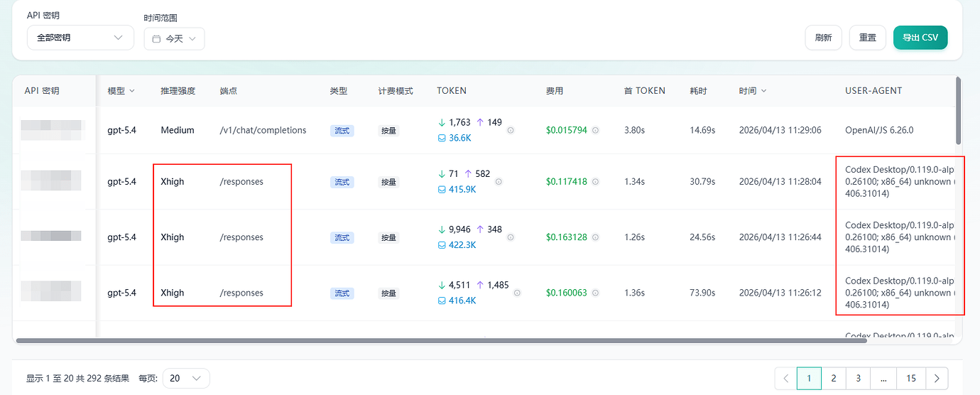Click the Medium reasoning effort cell

pos(178,131)
